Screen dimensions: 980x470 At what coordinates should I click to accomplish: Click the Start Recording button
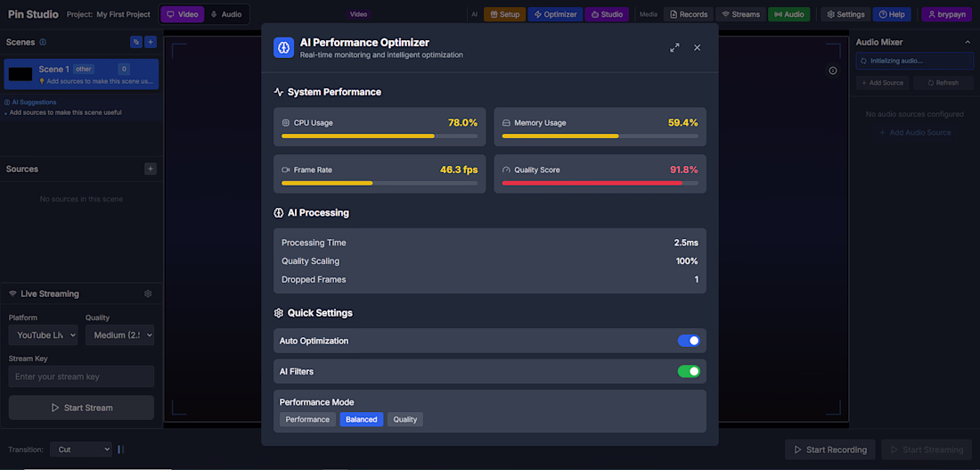(829, 449)
